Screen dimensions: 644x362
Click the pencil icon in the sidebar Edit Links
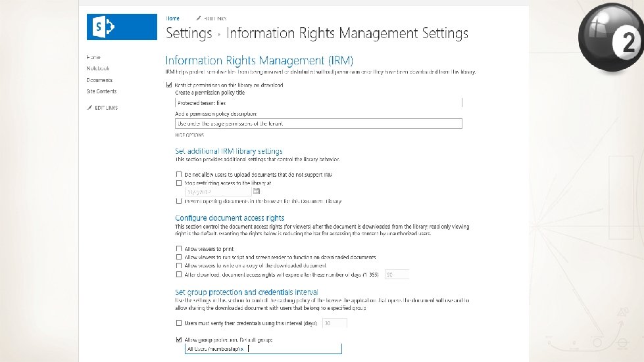tap(89, 107)
